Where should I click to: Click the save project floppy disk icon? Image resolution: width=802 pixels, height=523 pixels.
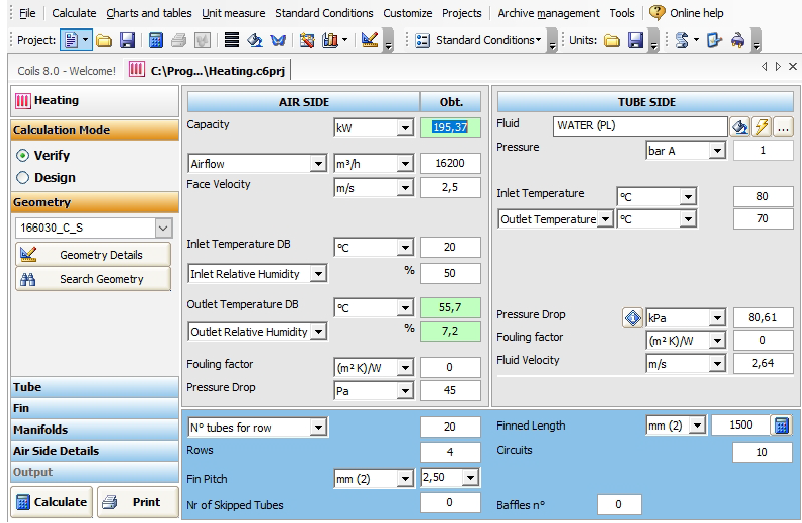[x=127, y=40]
